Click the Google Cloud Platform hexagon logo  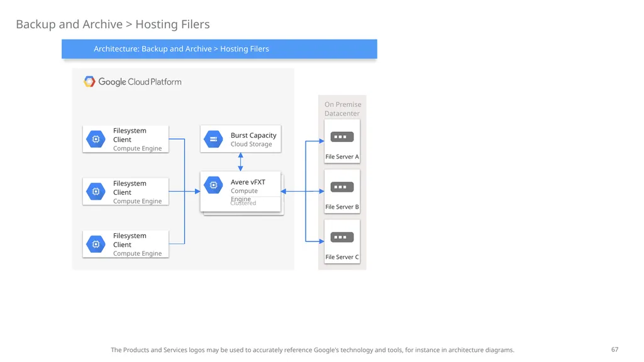[89, 82]
